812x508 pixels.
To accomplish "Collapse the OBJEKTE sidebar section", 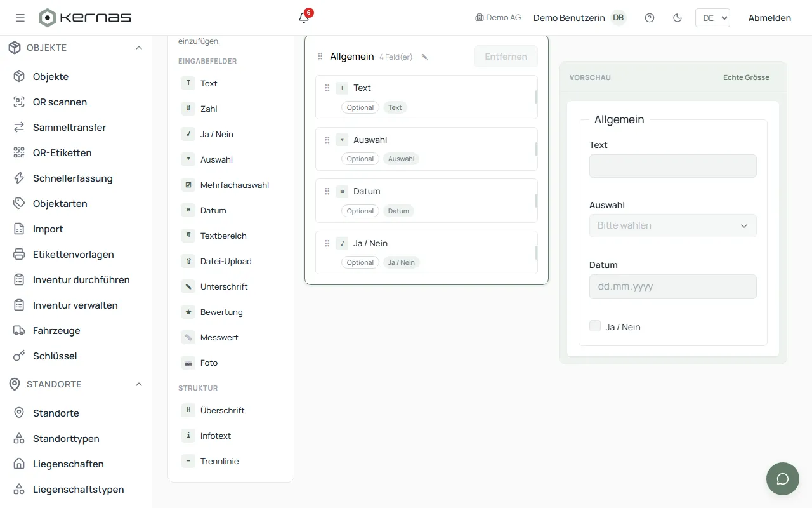I will coord(76,48).
